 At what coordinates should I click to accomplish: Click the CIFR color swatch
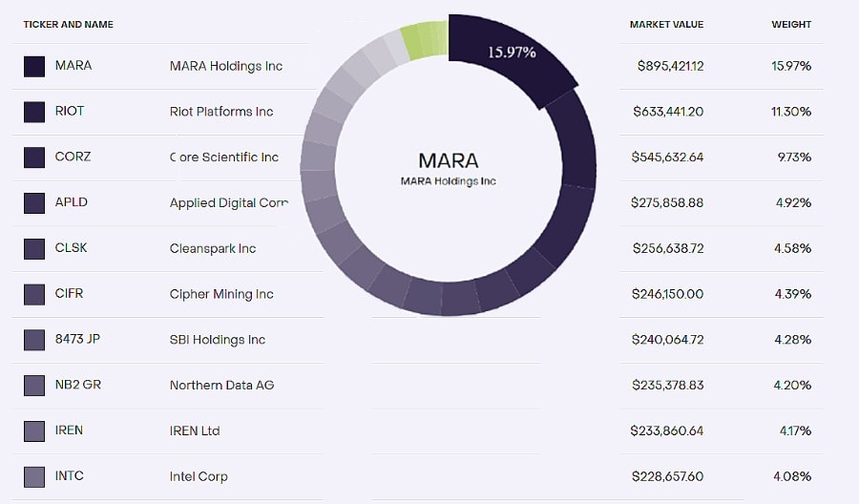point(34,294)
